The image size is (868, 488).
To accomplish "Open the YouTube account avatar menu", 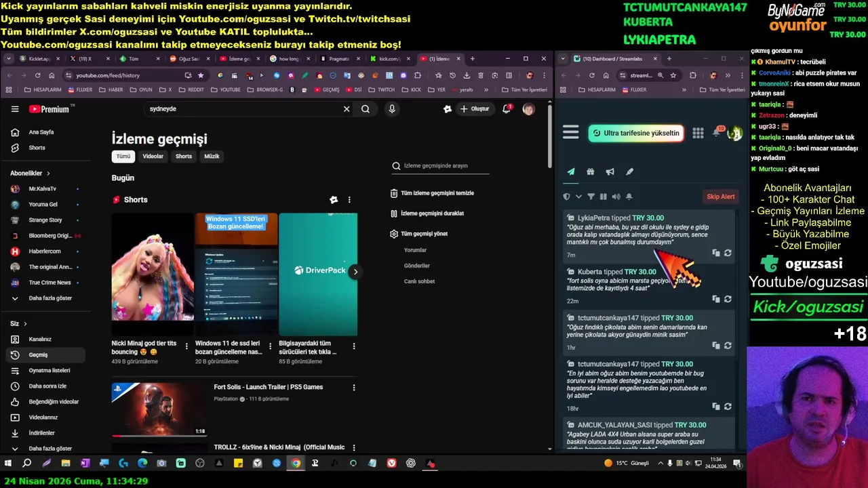I will pyautogui.click(x=528, y=108).
